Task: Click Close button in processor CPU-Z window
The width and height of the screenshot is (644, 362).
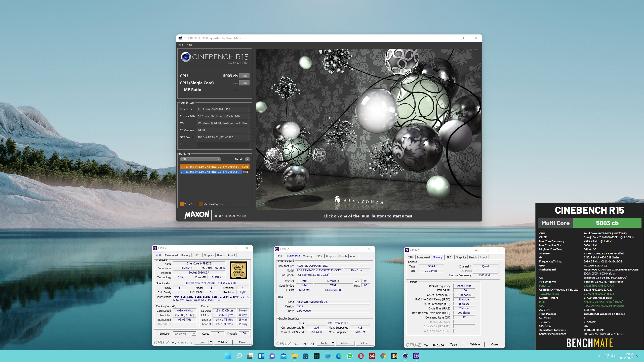Action: [x=242, y=342]
